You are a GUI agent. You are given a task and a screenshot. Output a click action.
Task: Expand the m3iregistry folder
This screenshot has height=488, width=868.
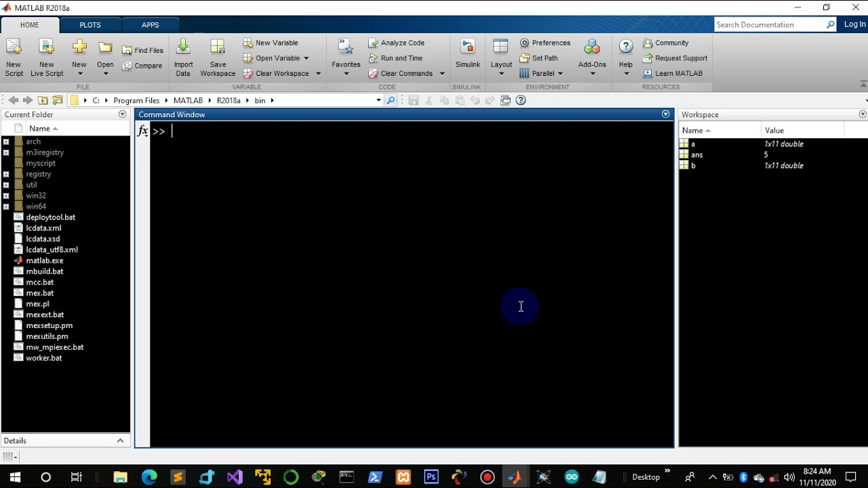click(6, 152)
